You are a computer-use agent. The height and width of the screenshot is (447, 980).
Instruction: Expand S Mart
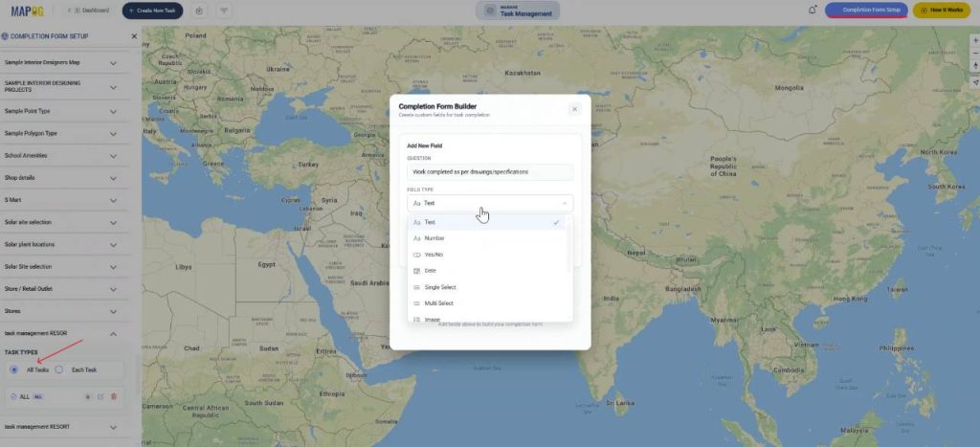(x=113, y=200)
